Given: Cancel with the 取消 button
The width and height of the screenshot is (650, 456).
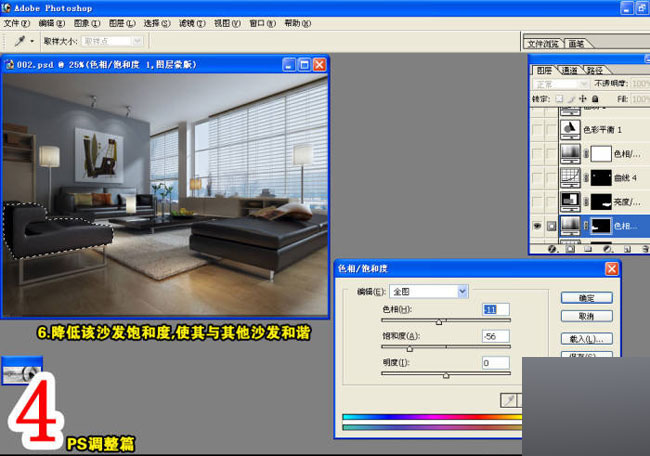Looking at the screenshot, I should (587, 316).
